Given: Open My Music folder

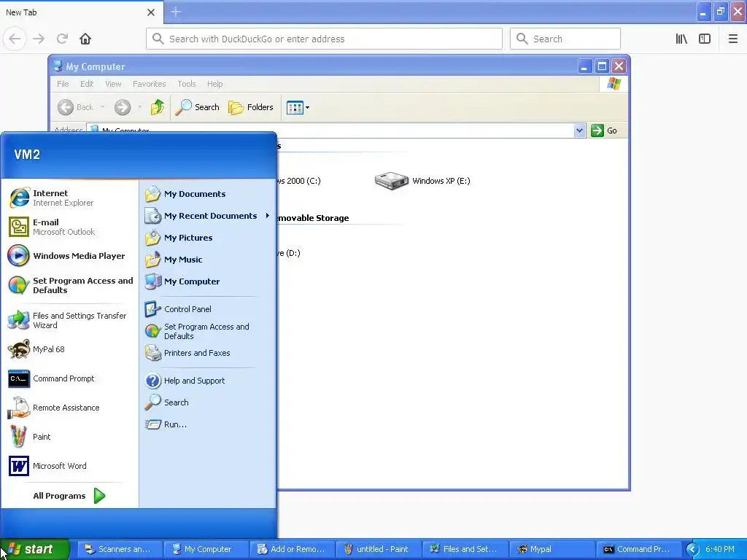Looking at the screenshot, I should 208,260.
